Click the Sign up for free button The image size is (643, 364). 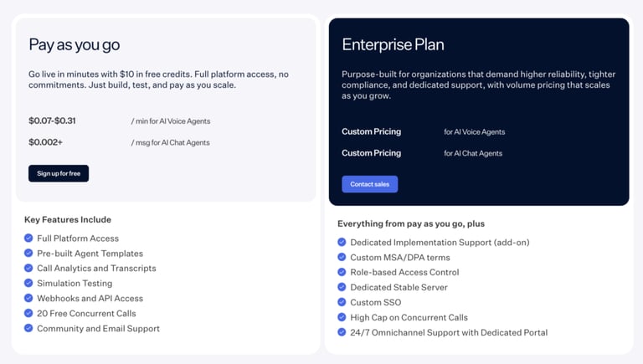coord(59,173)
